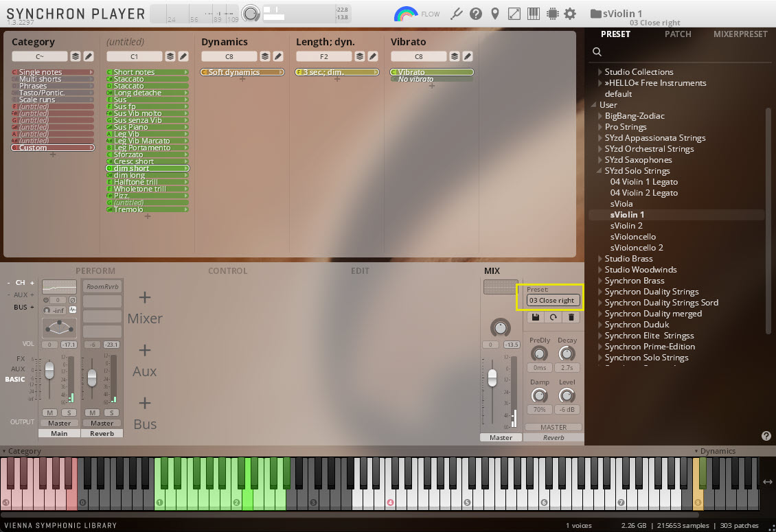
Task: Click the help icon below the preset list
Action: coord(766,435)
